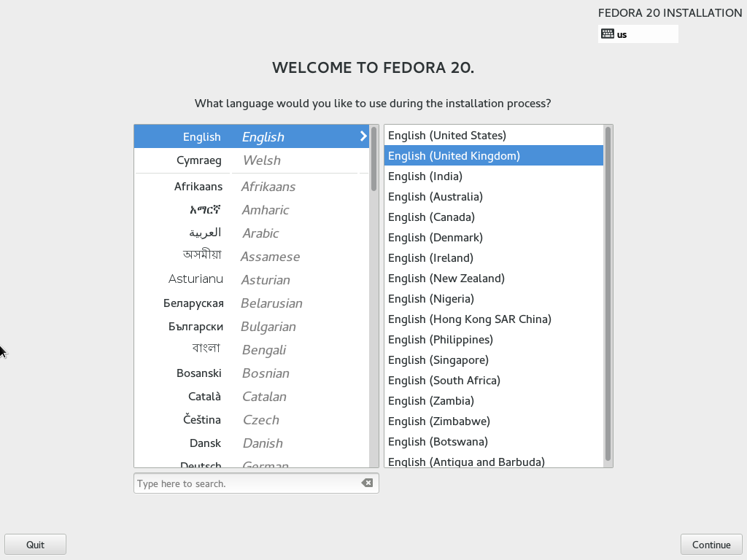Select English (Singapore) locale
The height and width of the screenshot is (560, 747).
494,360
